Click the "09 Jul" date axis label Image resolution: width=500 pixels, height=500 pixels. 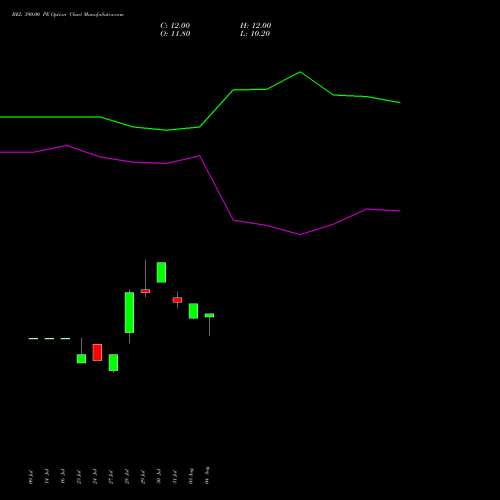tap(31, 477)
